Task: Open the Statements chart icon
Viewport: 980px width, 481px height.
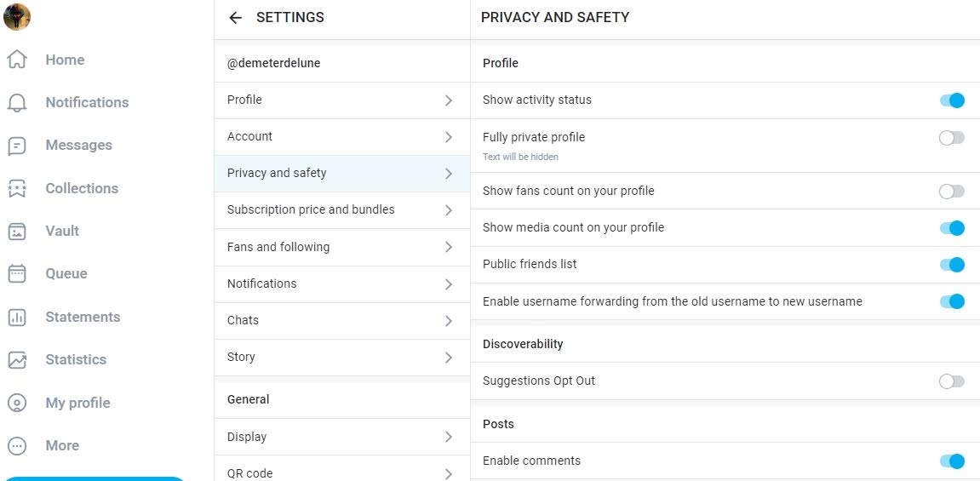Action: pos(17,318)
